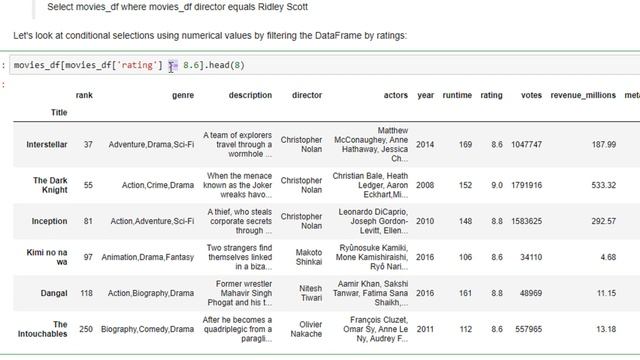Click votes value 557965
The width and height of the screenshot is (640, 360).
point(529,329)
